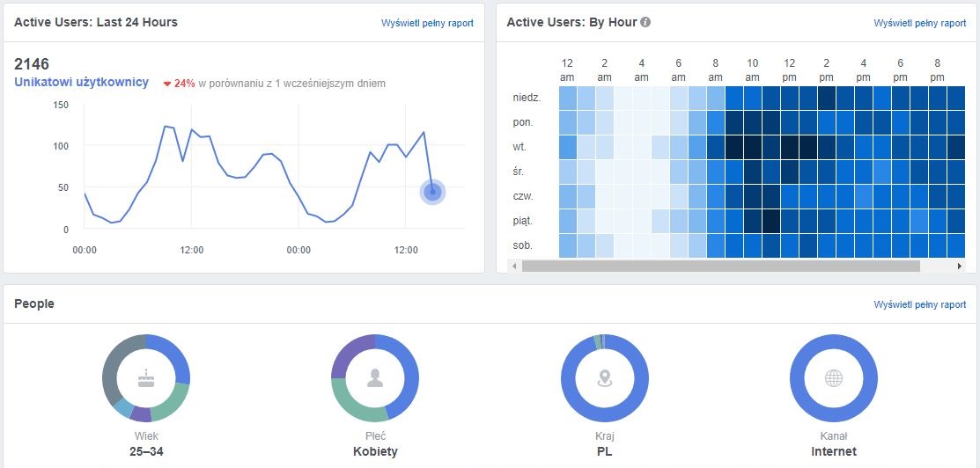This screenshot has width=980, height=468.
Task: Click the niedz. 12 am heatmap cell
Action: 568,99
